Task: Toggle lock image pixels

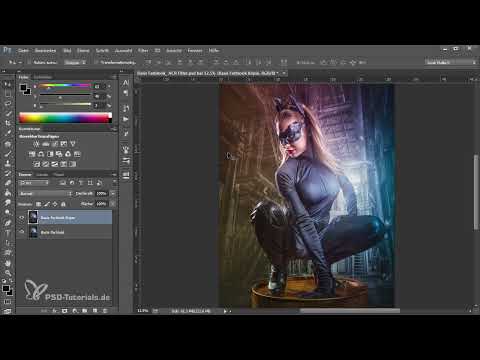Action: [x=47, y=204]
